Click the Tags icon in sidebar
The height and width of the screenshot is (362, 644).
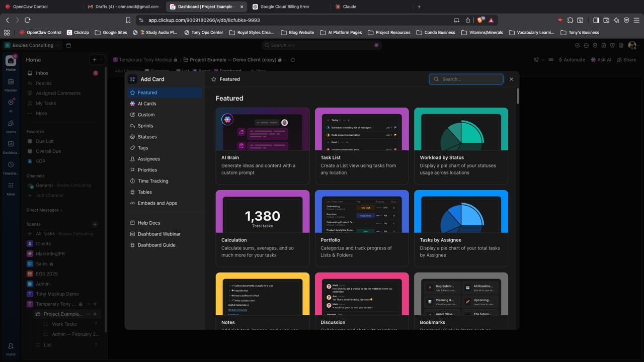(x=132, y=148)
